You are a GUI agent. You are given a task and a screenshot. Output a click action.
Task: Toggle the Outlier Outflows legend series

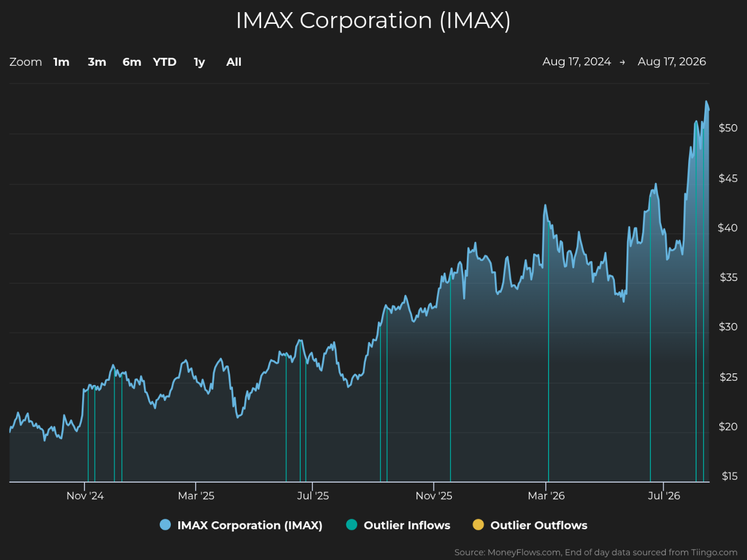[x=530, y=525]
